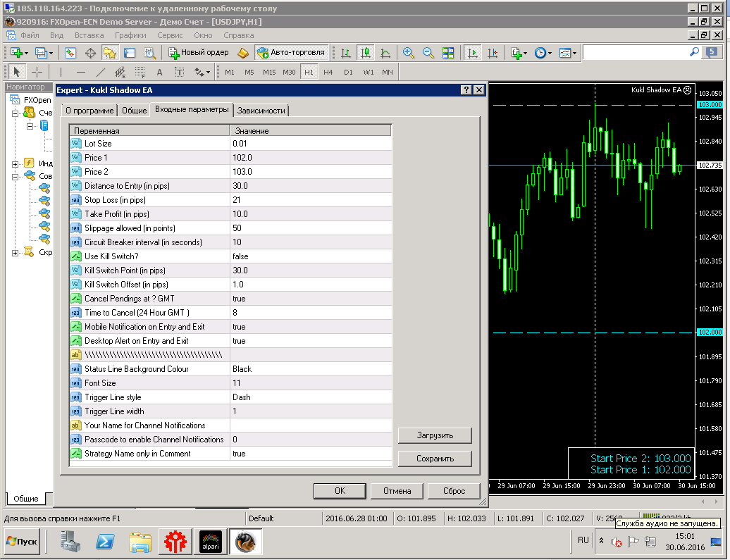Select the trendline drawing tool

(x=101, y=72)
